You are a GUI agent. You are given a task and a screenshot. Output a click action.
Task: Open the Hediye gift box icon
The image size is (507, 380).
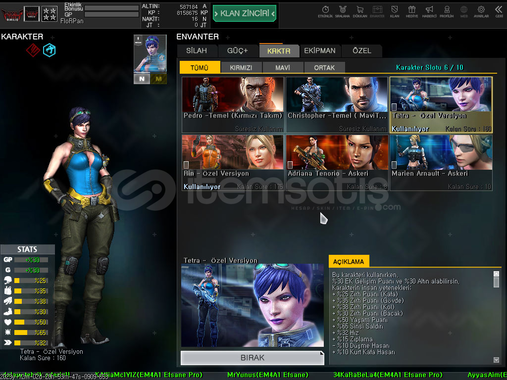412,11
